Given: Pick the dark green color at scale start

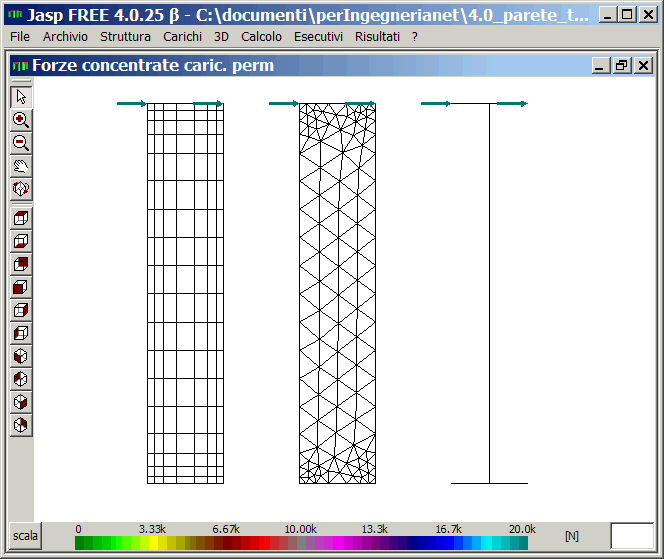Looking at the screenshot, I should click(80, 543).
